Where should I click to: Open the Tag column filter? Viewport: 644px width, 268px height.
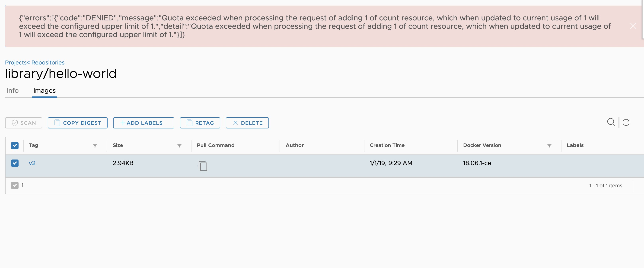(95, 146)
